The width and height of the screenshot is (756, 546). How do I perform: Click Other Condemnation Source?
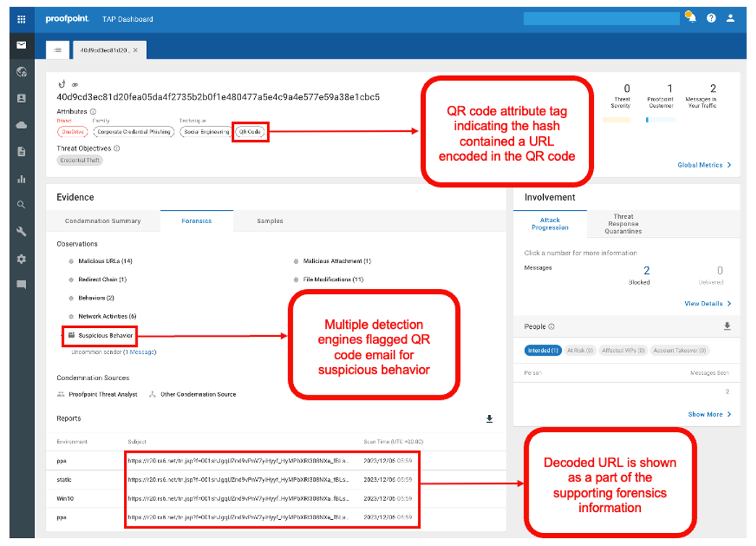[x=193, y=395]
